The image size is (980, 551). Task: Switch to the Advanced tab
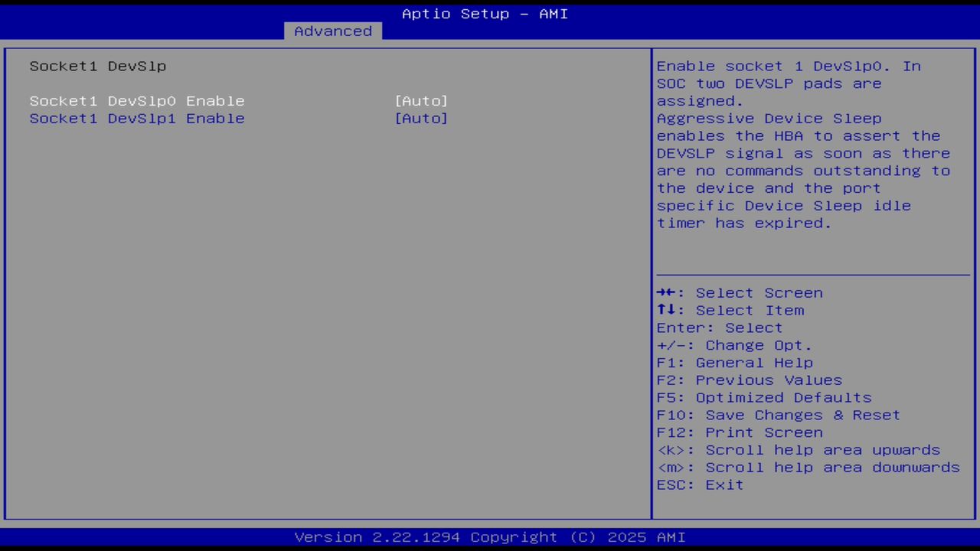[x=332, y=31]
